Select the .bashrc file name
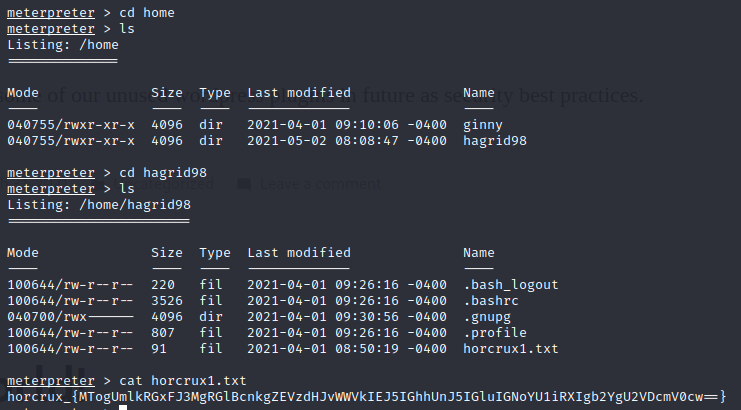 tap(491, 301)
